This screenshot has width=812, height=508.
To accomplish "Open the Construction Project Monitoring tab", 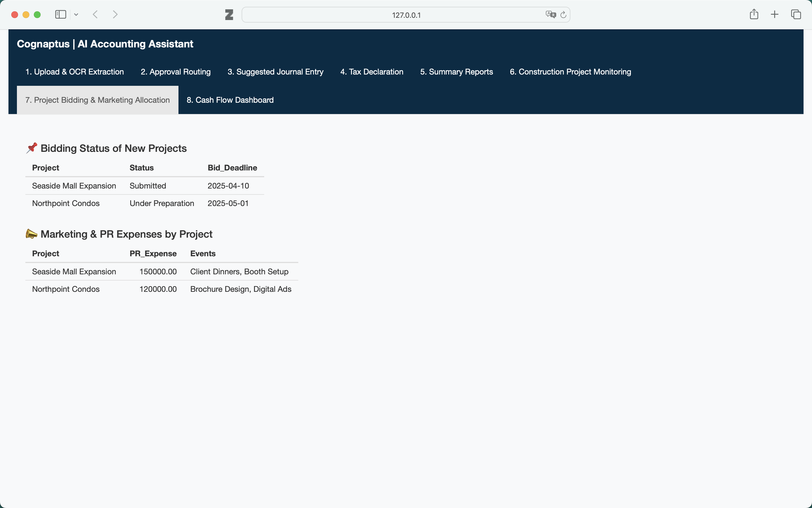I will 570,72.
